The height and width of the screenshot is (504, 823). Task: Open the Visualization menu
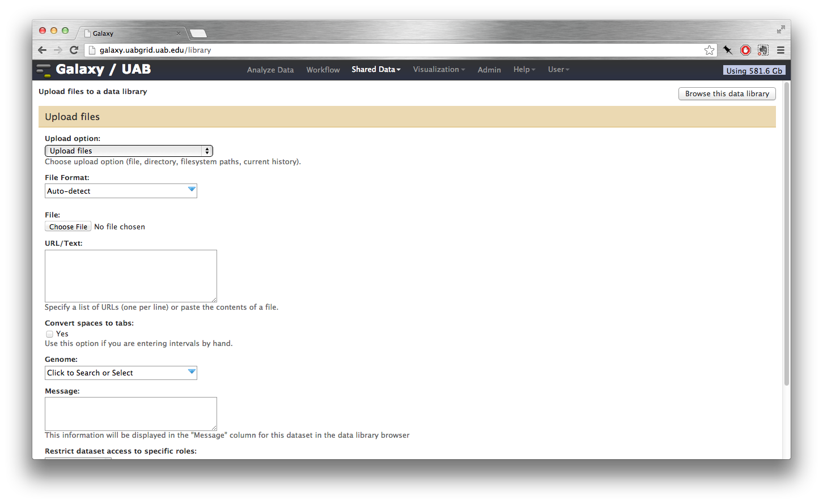click(x=439, y=70)
